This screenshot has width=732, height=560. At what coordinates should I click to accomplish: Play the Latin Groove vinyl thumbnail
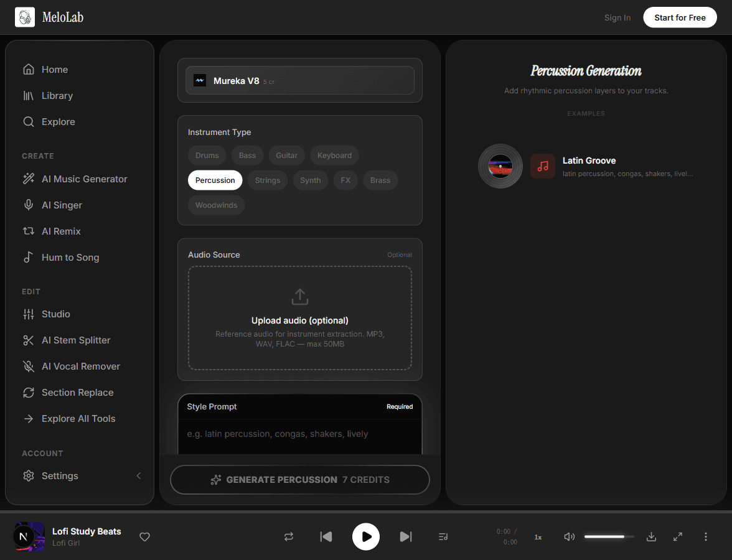tap(500, 166)
